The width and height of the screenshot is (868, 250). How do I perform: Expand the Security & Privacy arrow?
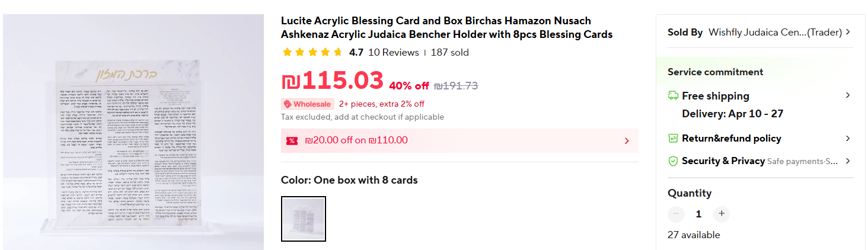848,161
